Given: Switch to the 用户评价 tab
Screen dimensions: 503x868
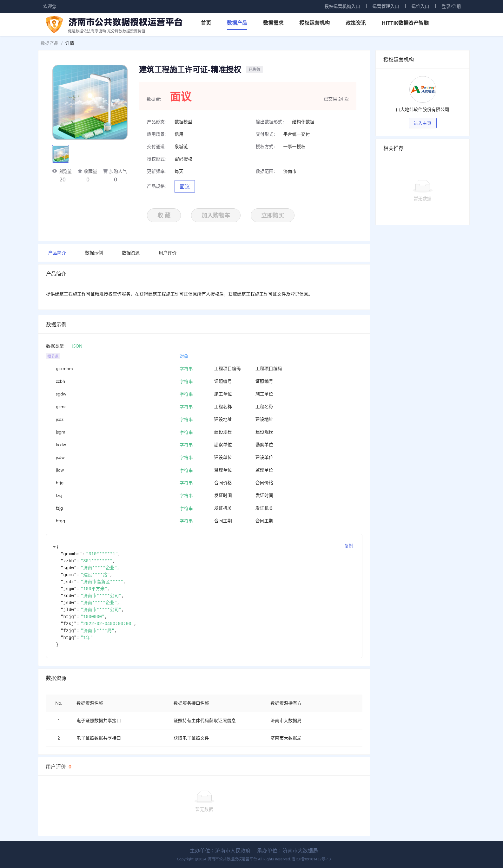Looking at the screenshot, I should pyautogui.click(x=168, y=253).
